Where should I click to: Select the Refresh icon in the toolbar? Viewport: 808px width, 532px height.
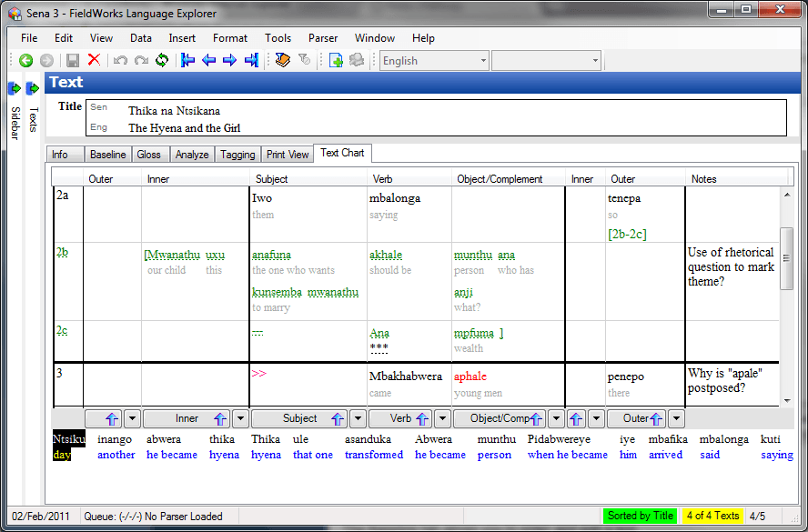[162, 60]
